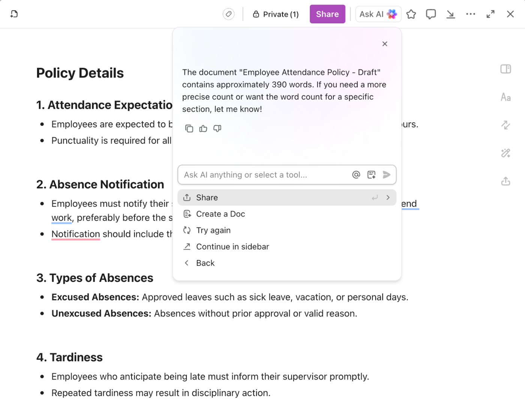525x420 pixels.
Task: Click the tag icon in the toolbar
Action: pos(228,14)
